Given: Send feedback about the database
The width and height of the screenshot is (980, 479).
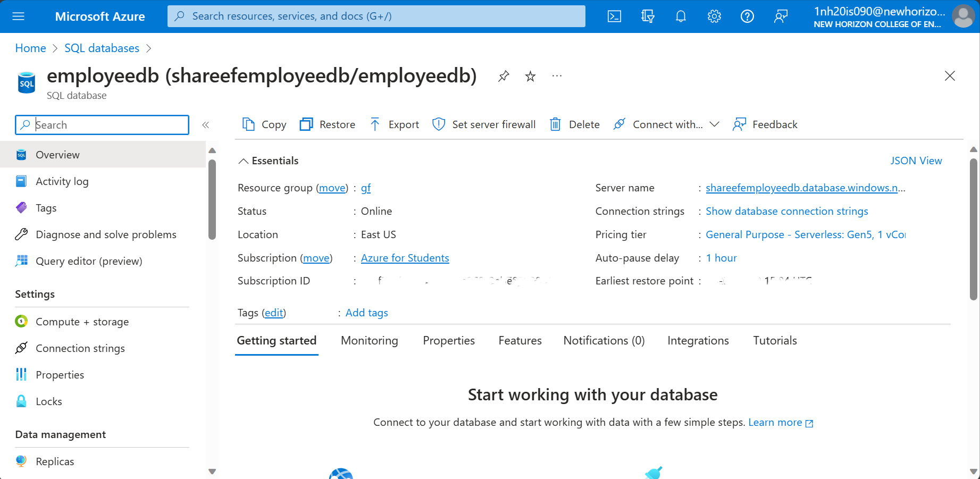Looking at the screenshot, I should 765,124.
